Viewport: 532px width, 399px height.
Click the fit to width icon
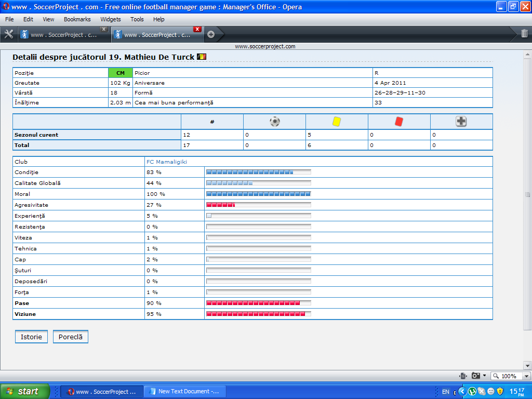pyautogui.click(x=462, y=376)
